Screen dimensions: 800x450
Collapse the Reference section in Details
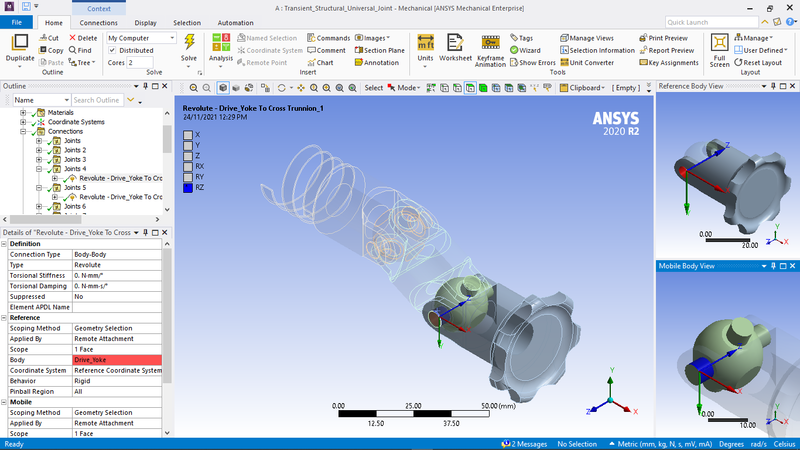tap(4, 317)
